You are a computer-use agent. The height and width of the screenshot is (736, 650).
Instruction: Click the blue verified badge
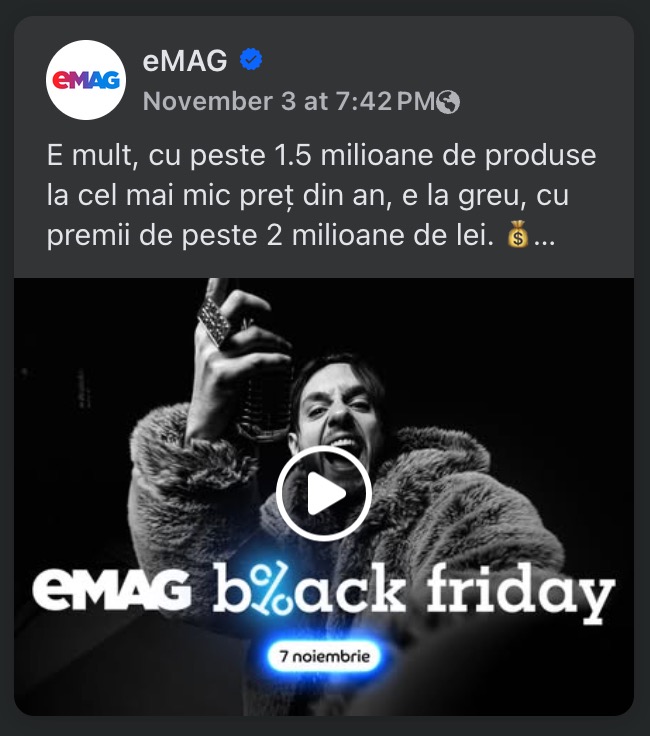pos(251,60)
